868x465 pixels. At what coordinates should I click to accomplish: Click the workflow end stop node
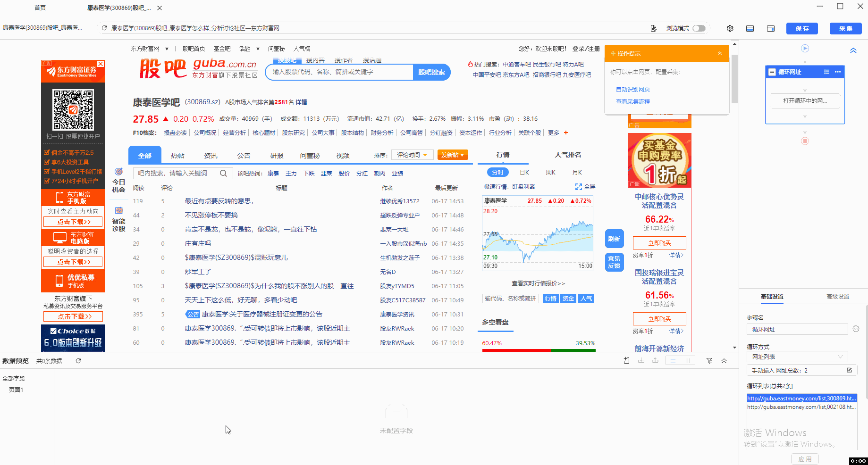pyautogui.click(x=805, y=141)
